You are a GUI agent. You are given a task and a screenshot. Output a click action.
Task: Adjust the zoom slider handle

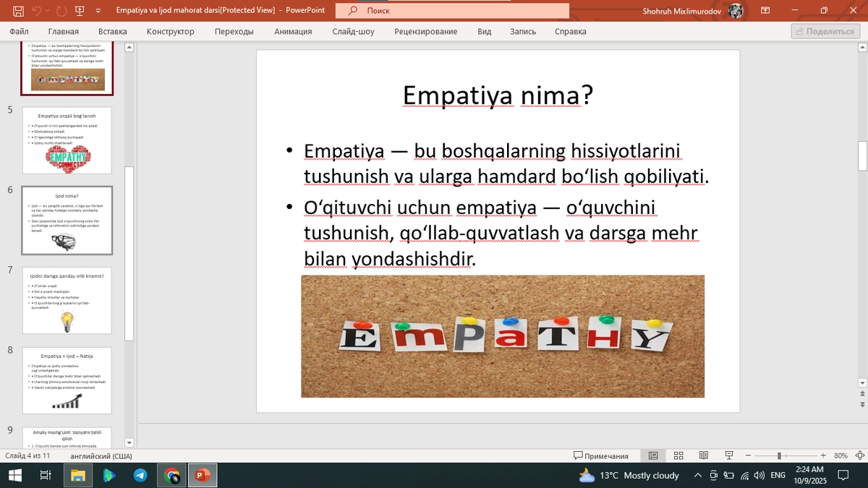(779, 455)
